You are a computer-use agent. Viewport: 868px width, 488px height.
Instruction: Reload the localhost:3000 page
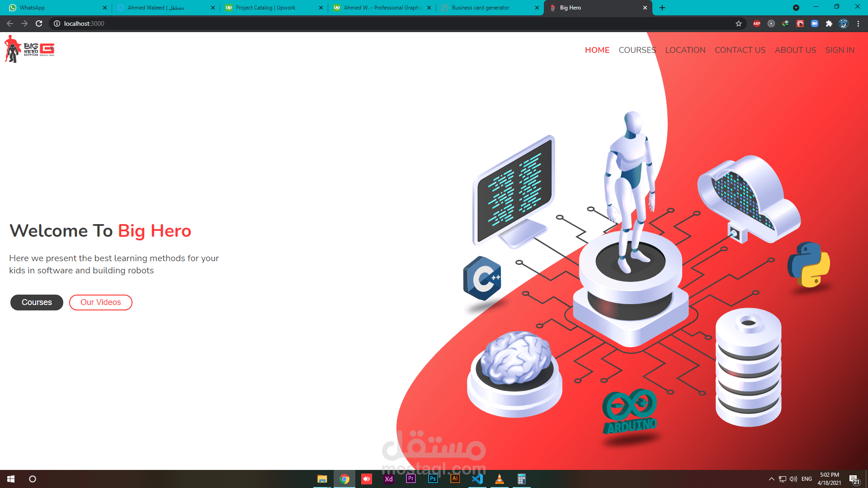tap(39, 23)
